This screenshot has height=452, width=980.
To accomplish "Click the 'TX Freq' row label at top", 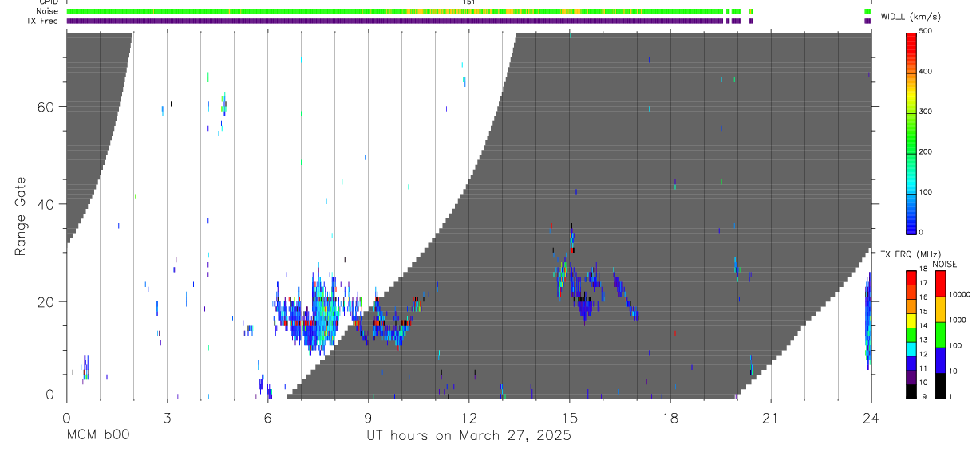I will pos(43,21).
